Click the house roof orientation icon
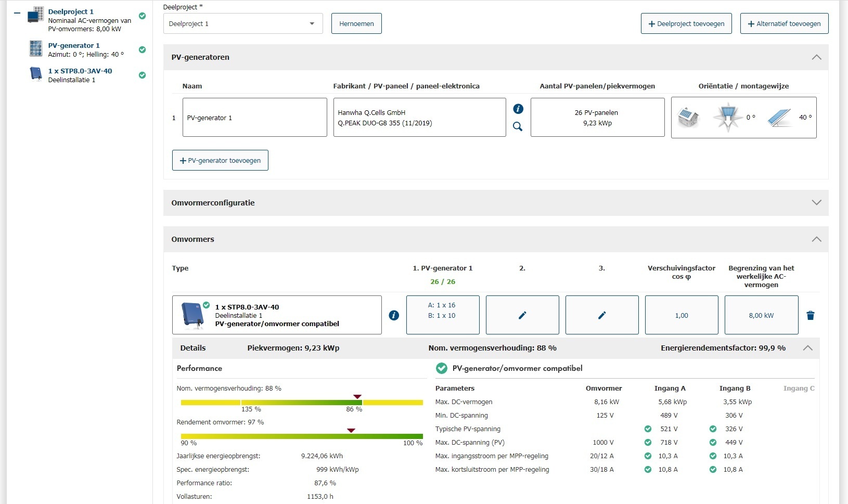 click(x=688, y=118)
